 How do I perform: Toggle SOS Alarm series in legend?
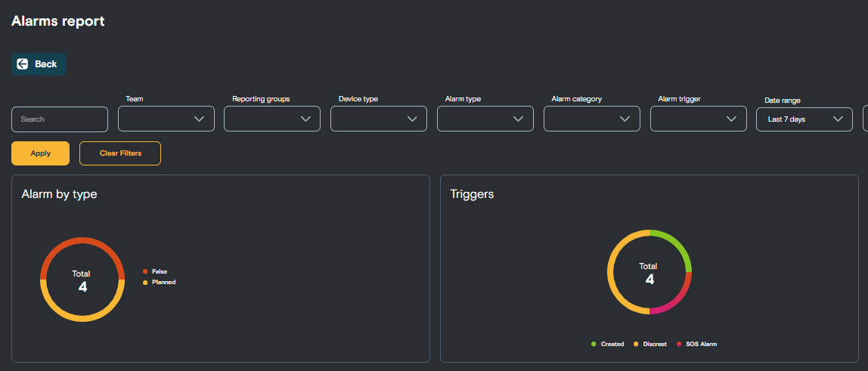tap(696, 344)
